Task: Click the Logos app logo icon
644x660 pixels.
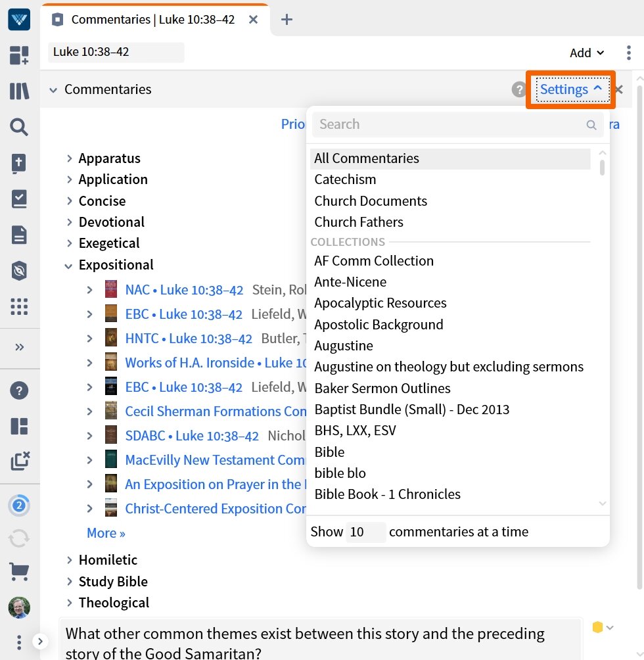Action: [x=19, y=19]
